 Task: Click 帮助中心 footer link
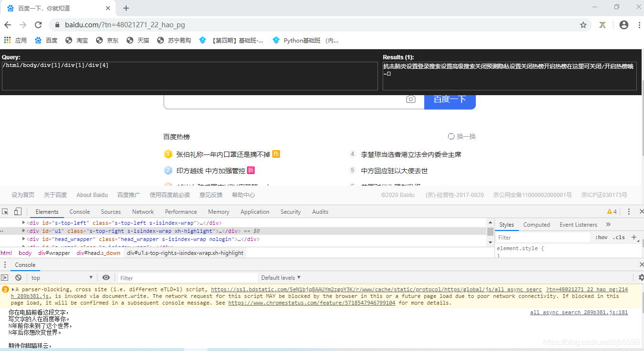(244, 195)
